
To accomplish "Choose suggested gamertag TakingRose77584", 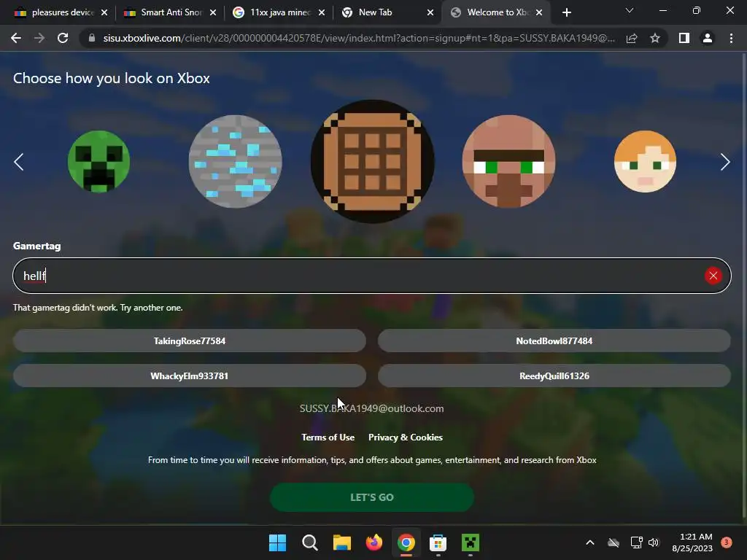I will (190, 341).
